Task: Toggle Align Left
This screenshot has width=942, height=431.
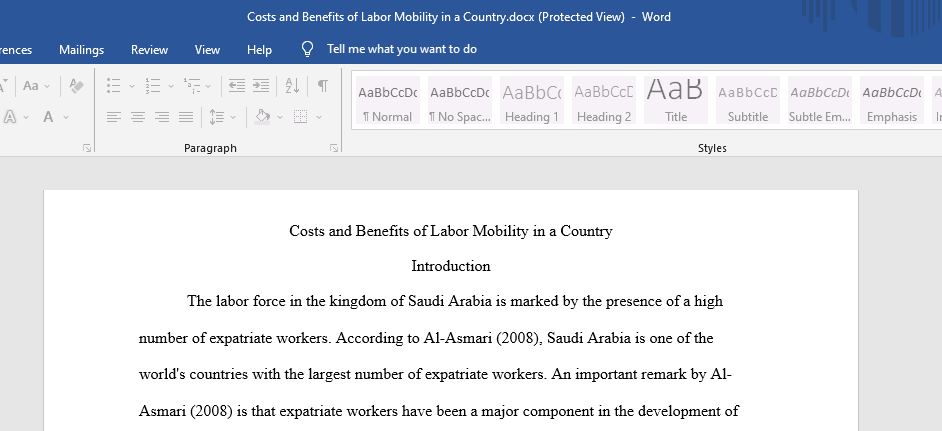Action: 114,117
